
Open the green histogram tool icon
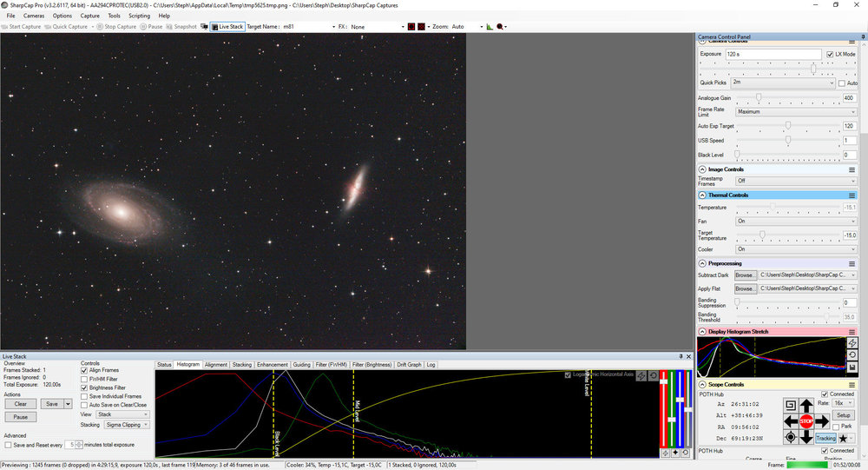pos(490,27)
